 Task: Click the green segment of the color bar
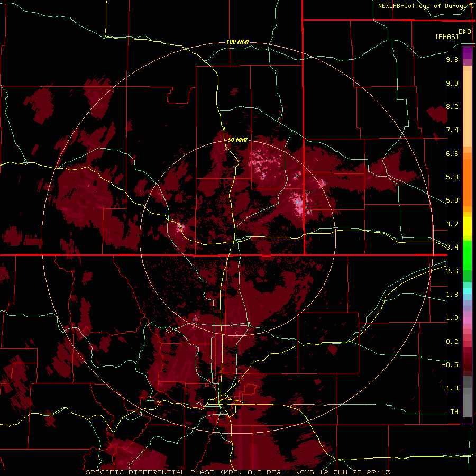coord(467,255)
